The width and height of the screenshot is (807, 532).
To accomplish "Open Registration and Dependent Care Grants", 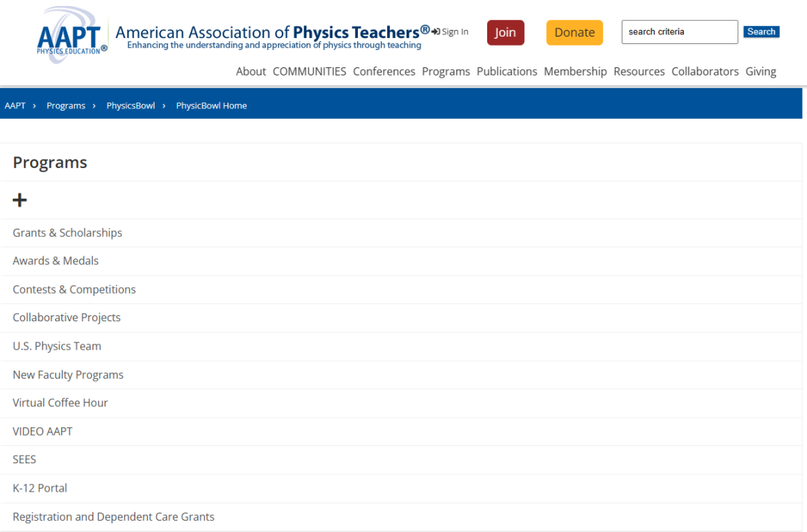I will 114,517.
